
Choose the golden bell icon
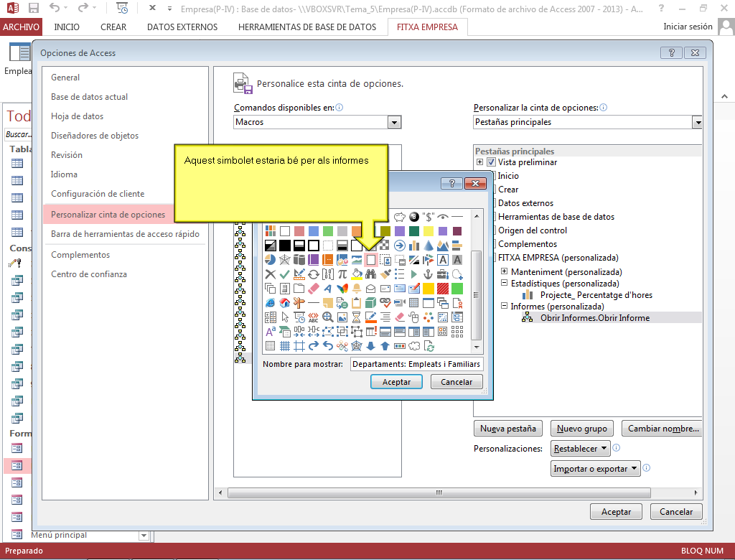[357, 289]
